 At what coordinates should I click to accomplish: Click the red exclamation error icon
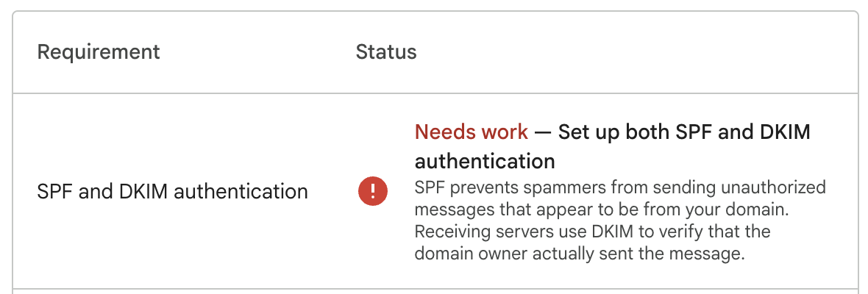372,191
